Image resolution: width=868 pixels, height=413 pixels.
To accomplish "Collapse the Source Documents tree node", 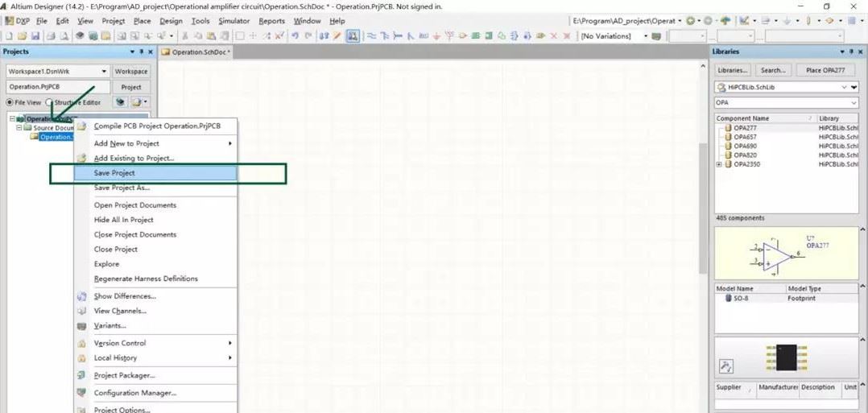I will (x=19, y=128).
